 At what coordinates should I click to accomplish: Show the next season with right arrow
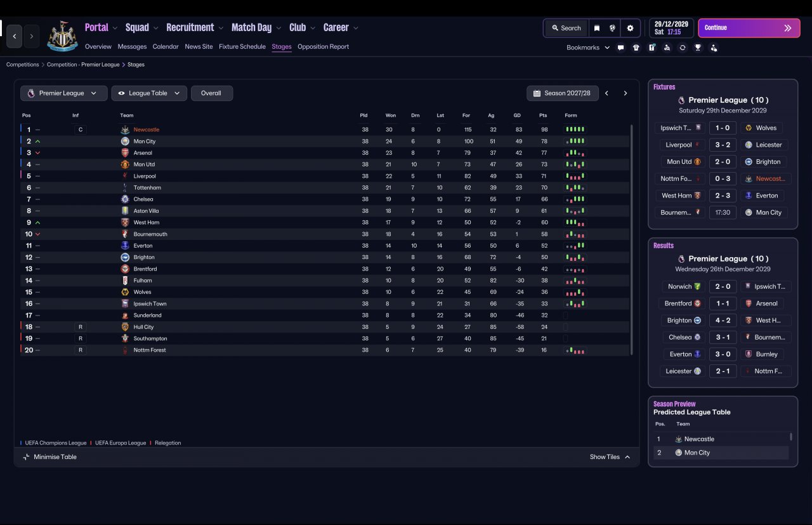point(625,93)
